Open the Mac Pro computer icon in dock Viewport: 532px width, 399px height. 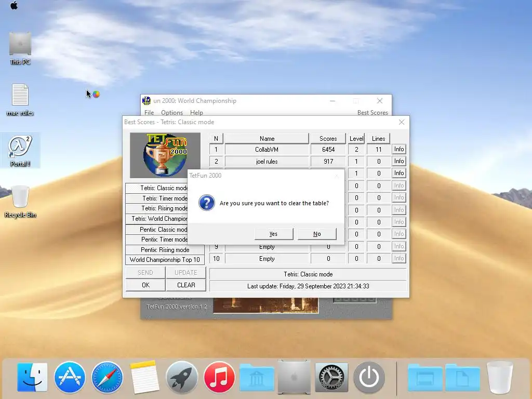(x=294, y=377)
